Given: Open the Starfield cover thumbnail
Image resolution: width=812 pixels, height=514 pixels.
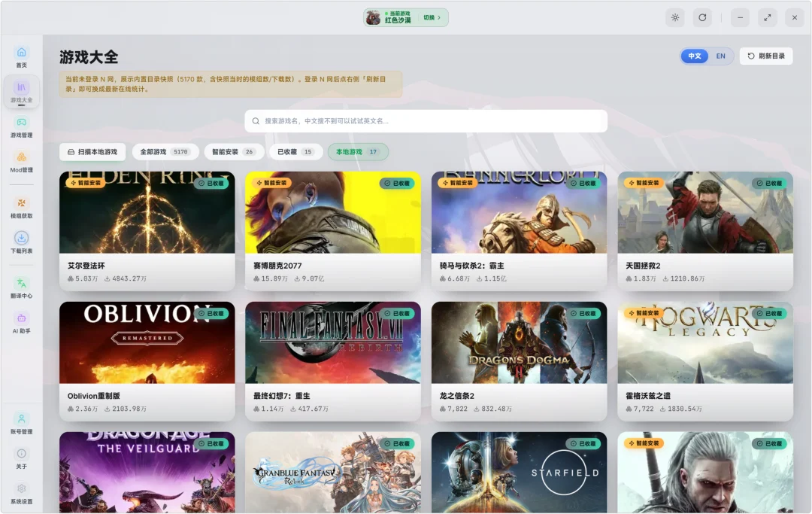Looking at the screenshot, I should [519, 473].
